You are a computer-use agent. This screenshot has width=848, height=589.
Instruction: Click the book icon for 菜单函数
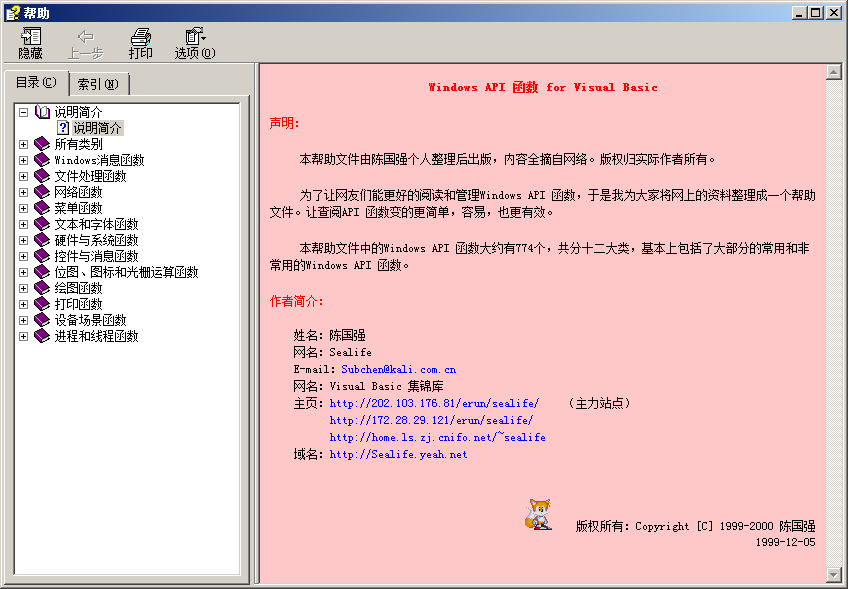click(42, 208)
